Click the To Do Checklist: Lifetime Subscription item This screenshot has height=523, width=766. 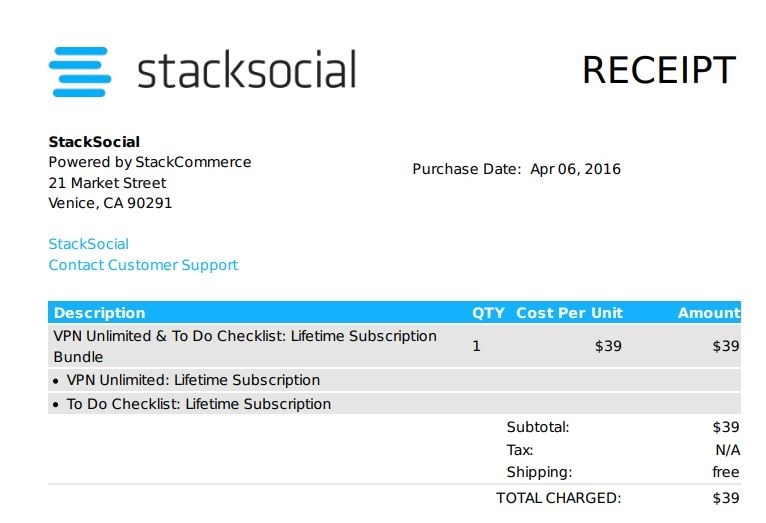coord(198,404)
